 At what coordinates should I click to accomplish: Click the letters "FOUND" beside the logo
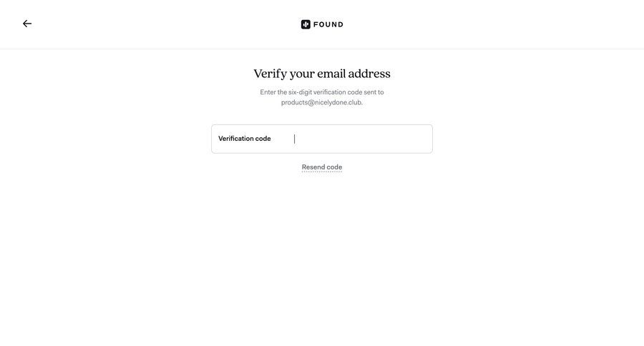pos(328,24)
